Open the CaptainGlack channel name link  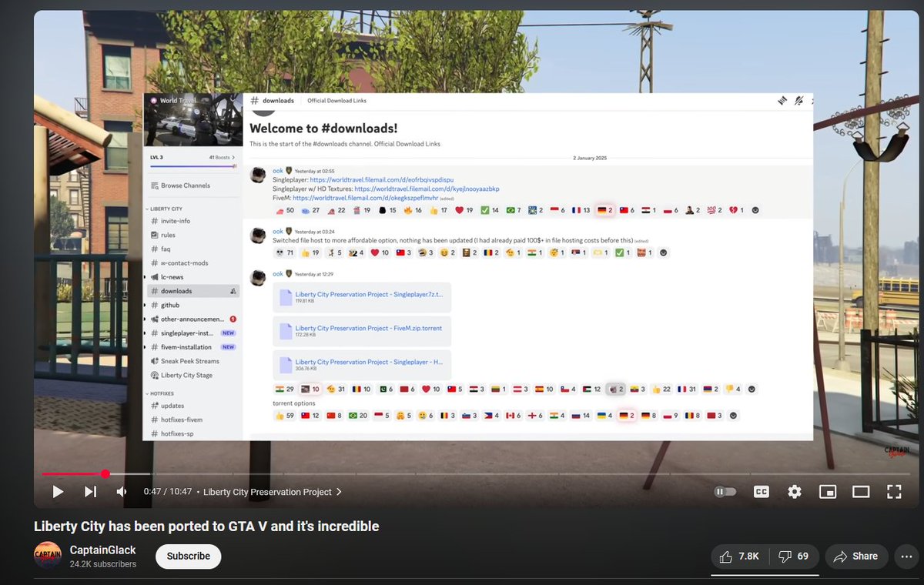pyautogui.click(x=102, y=550)
